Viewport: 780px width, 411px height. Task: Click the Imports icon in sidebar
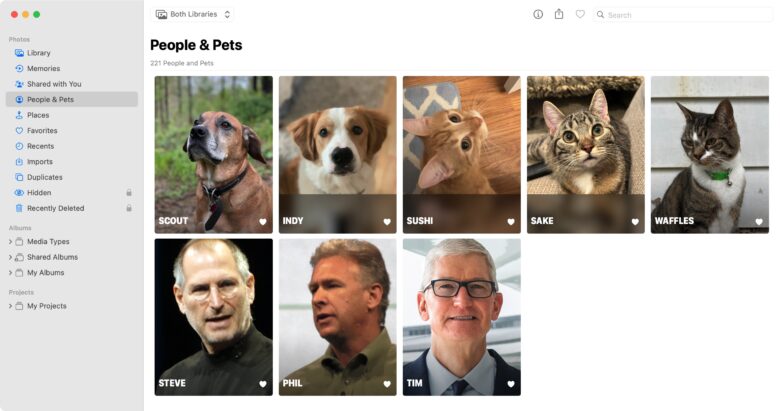(x=19, y=161)
